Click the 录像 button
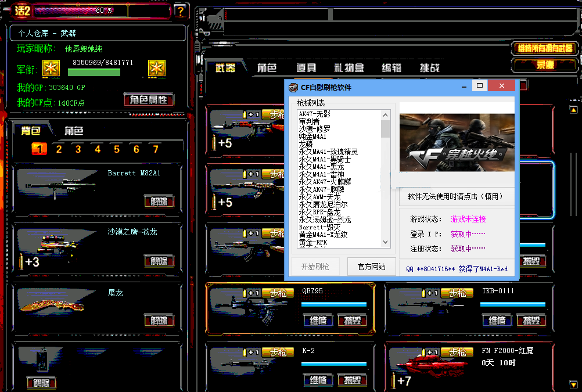Screen dimensions: 582x392 (545, 65)
